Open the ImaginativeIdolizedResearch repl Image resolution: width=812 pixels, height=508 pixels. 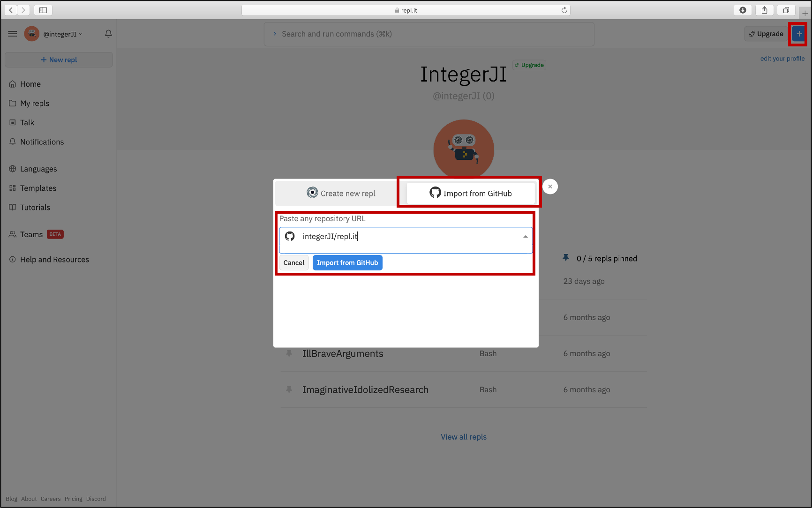pyautogui.click(x=365, y=389)
